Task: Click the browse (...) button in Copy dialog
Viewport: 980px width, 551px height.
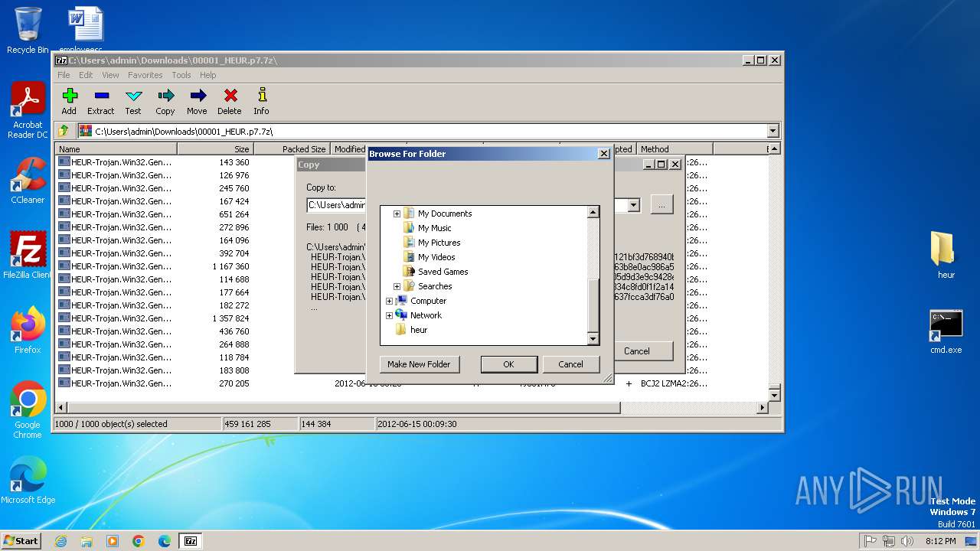Action: pos(661,204)
